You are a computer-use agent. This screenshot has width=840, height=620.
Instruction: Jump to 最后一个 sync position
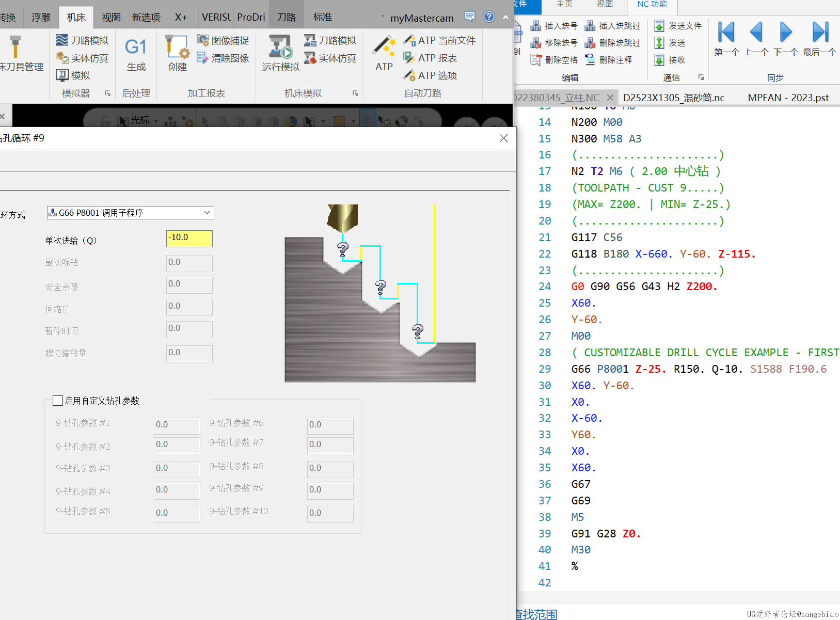[x=820, y=39]
